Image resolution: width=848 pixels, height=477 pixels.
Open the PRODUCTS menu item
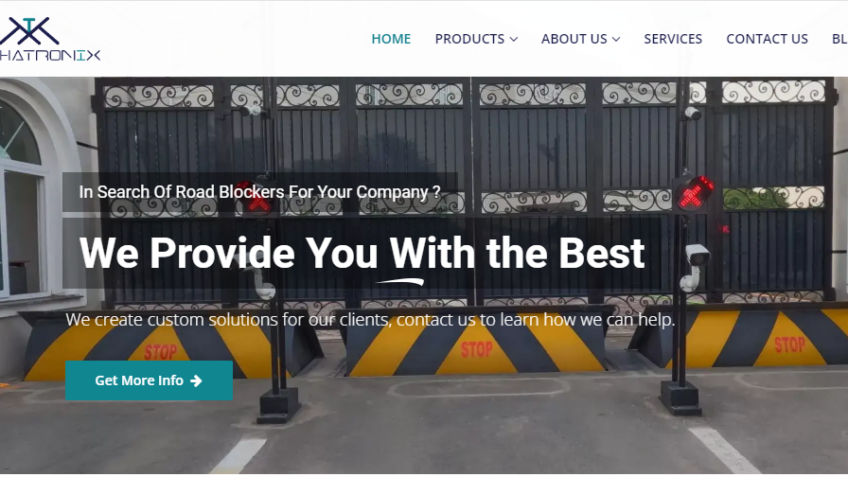469,39
